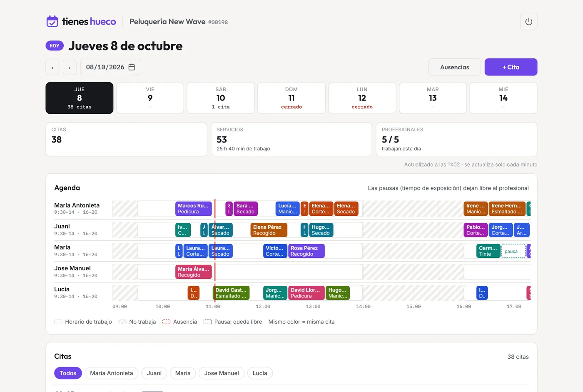Click the Jose Manuel professional name
Image resolution: width=583 pixels, height=392 pixels.
click(x=72, y=268)
